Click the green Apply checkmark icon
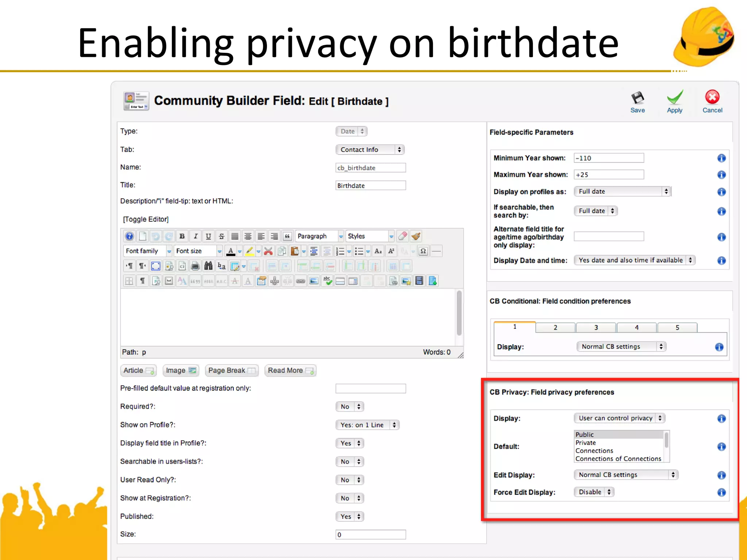 pos(675,97)
